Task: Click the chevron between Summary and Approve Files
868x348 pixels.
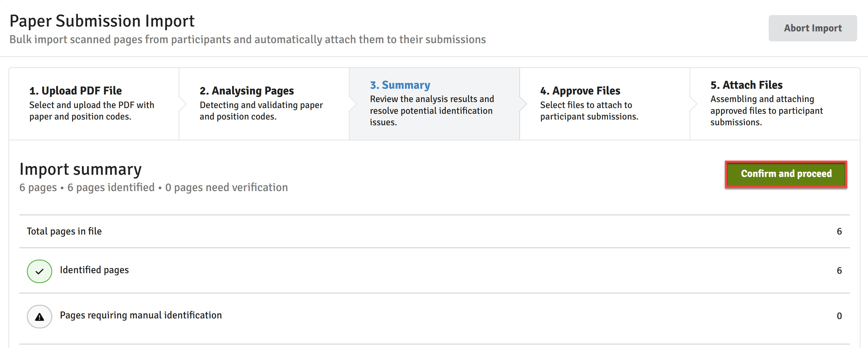Action: pos(523,104)
